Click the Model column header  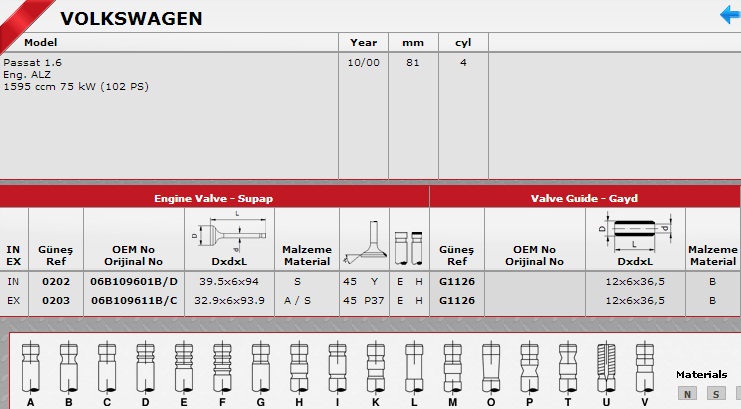[41, 43]
